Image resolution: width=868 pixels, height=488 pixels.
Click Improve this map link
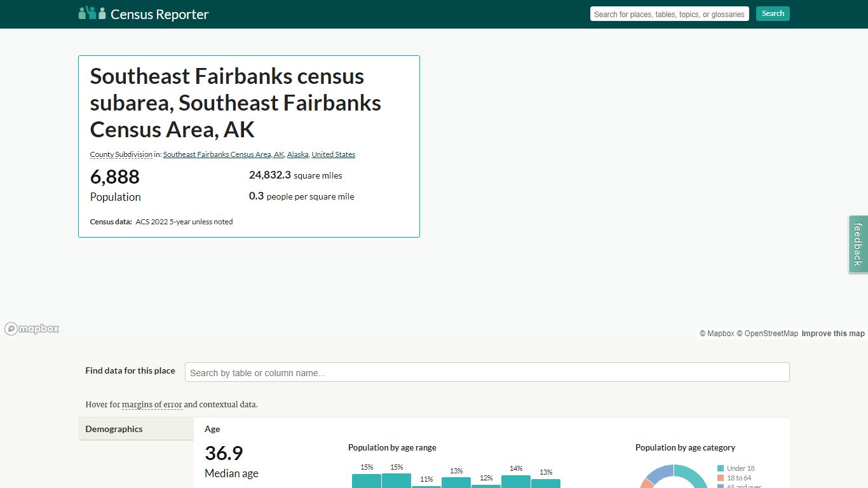coord(833,334)
